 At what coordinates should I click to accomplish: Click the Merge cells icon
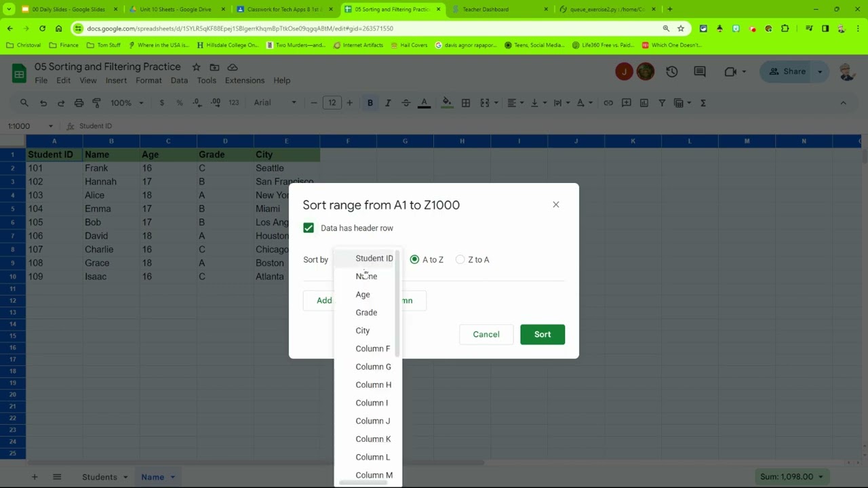click(x=485, y=103)
